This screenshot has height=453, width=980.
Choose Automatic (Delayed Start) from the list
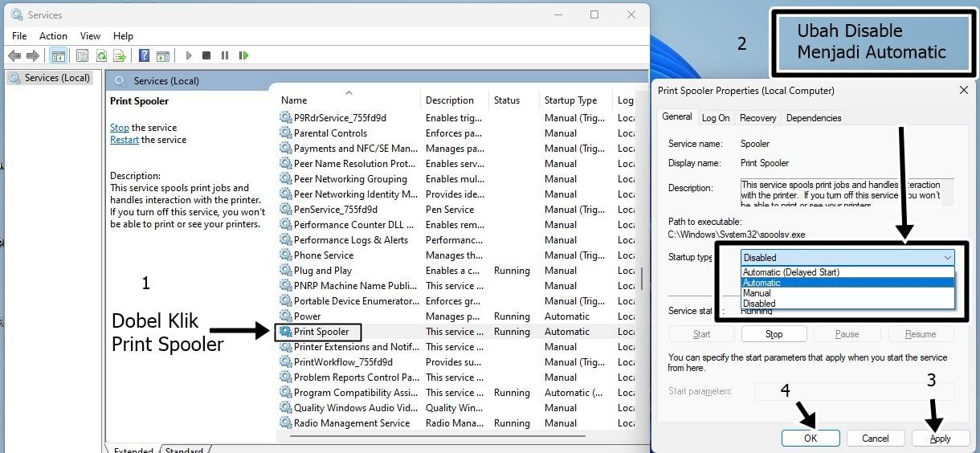[x=847, y=272]
